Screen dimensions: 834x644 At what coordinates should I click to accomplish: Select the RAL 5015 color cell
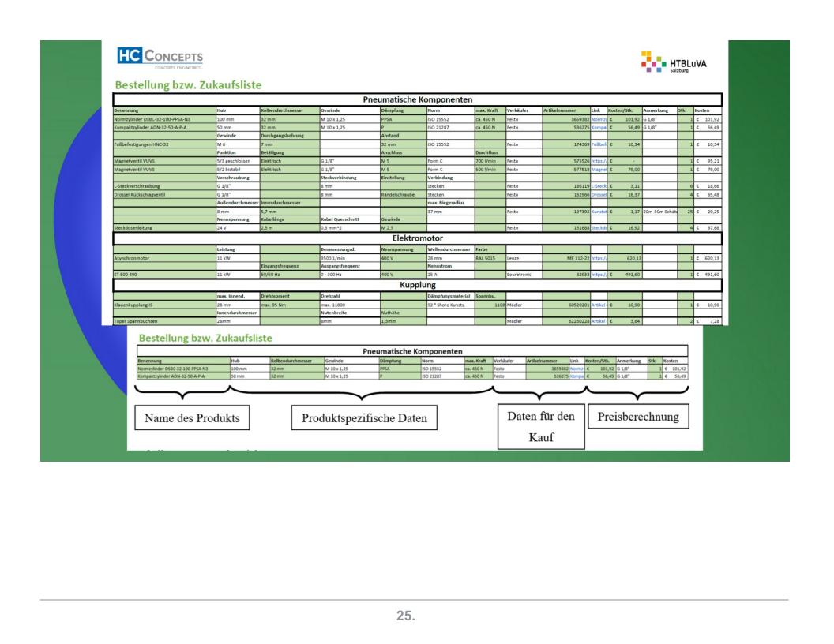coord(488,258)
